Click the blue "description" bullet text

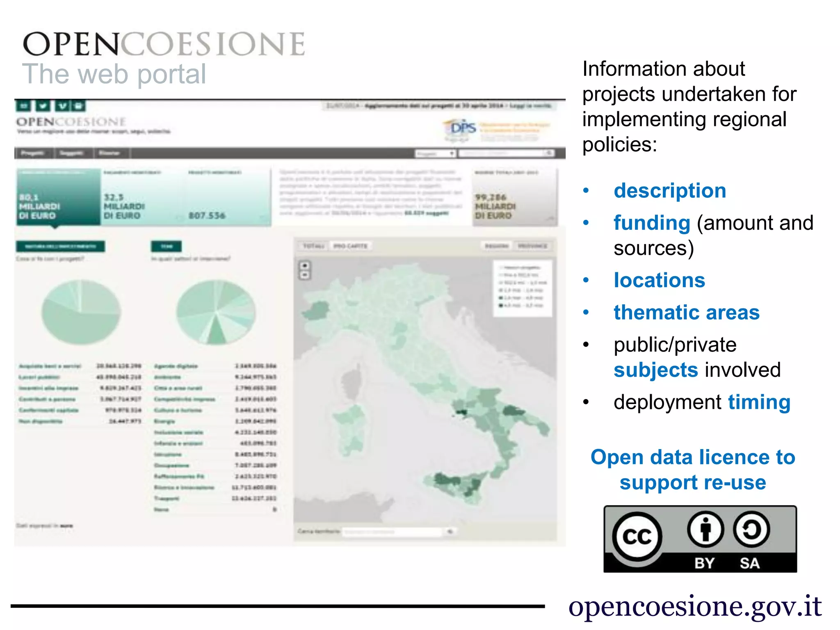670,191
